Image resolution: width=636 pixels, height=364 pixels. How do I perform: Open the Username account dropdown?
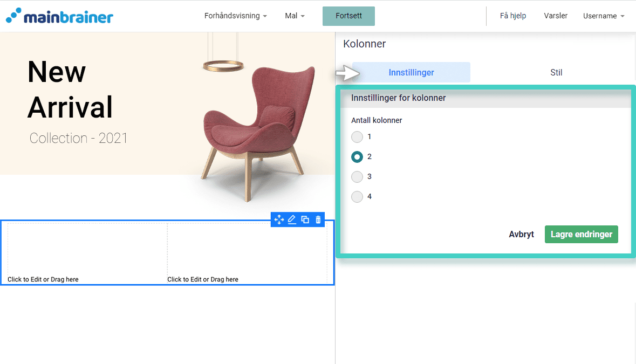click(603, 16)
